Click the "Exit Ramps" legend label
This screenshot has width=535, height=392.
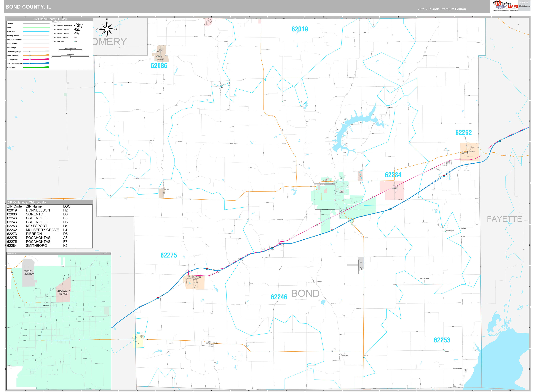[x=11, y=47]
